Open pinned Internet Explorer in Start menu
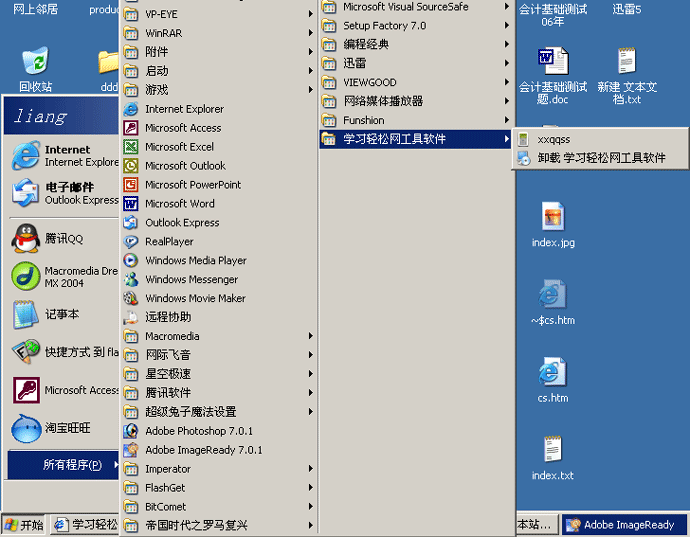 [64, 155]
